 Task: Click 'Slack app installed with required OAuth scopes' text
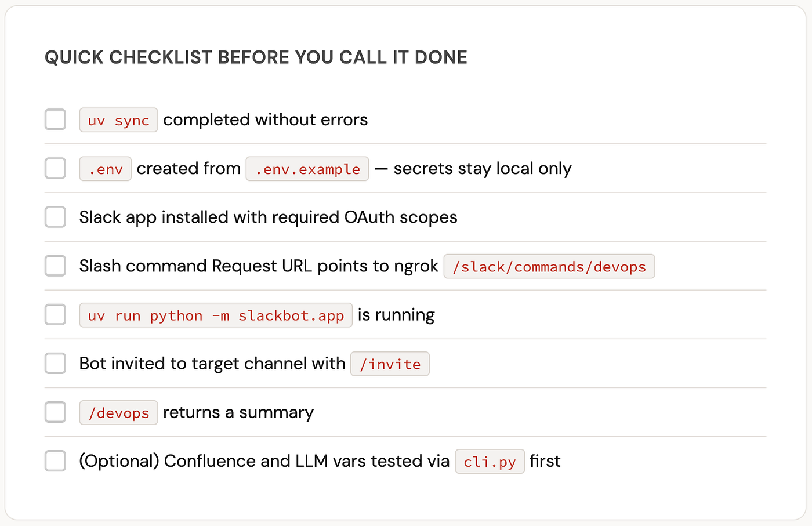coord(268,217)
